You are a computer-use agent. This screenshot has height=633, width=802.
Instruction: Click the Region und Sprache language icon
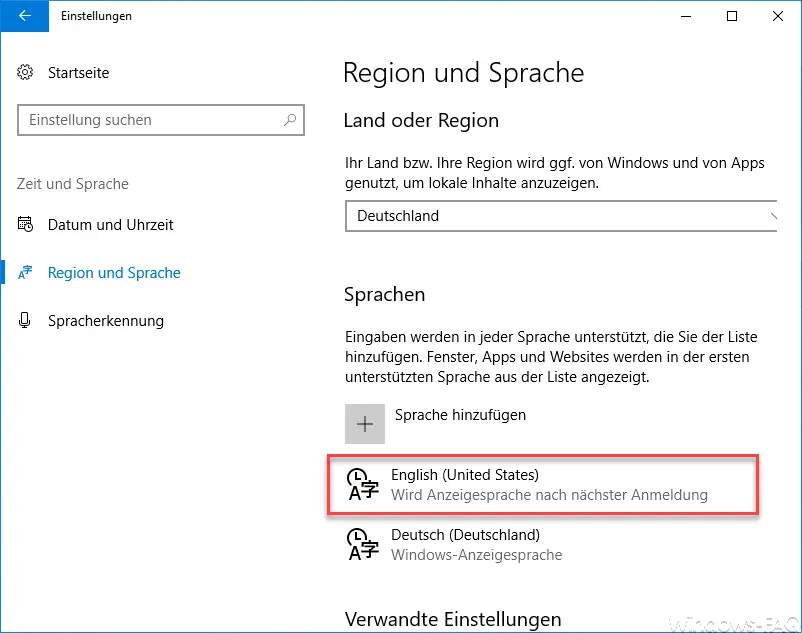pyautogui.click(x=25, y=272)
